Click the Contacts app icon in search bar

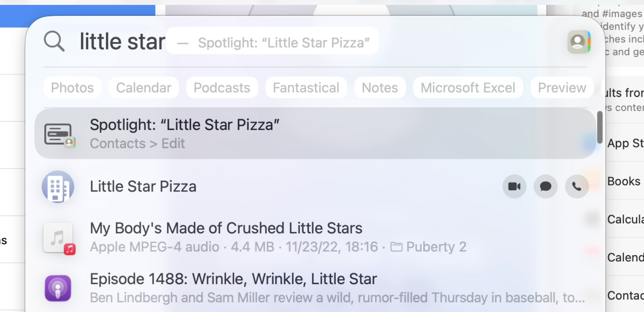click(x=579, y=42)
